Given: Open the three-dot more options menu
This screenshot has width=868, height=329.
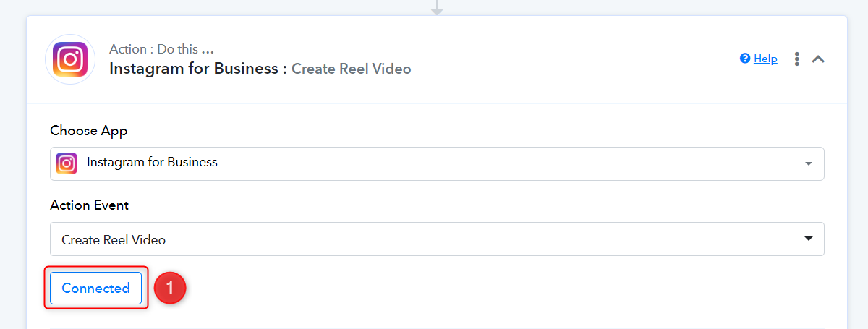Looking at the screenshot, I should (796, 59).
